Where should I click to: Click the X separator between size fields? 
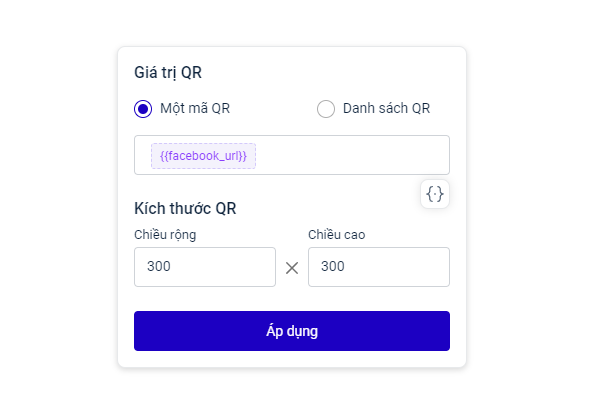pos(292,268)
